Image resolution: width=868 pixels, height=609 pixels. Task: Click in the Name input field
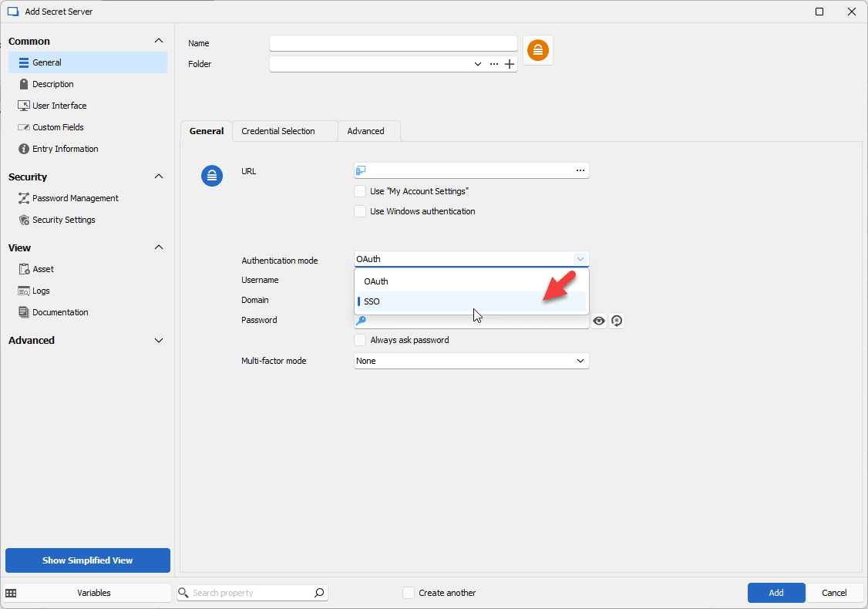393,43
